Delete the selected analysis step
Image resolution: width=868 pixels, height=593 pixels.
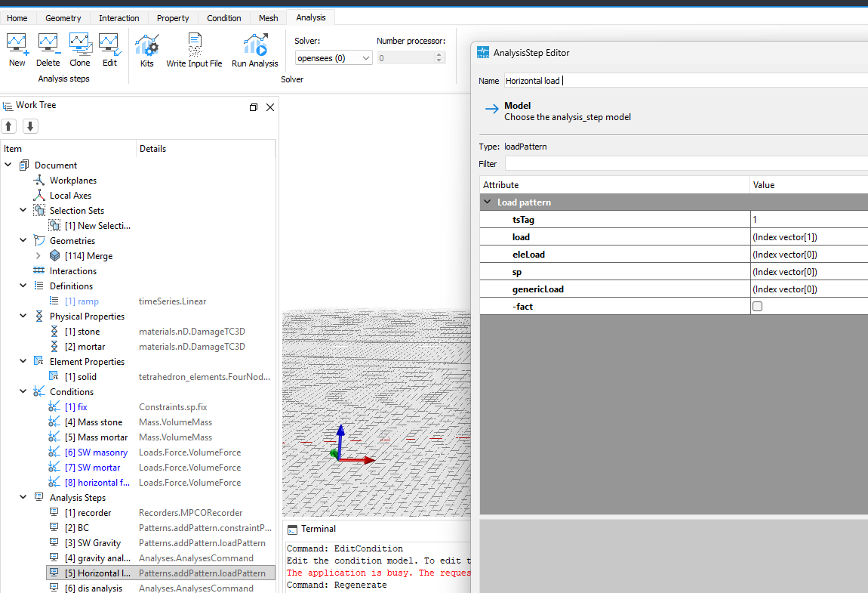tap(48, 50)
